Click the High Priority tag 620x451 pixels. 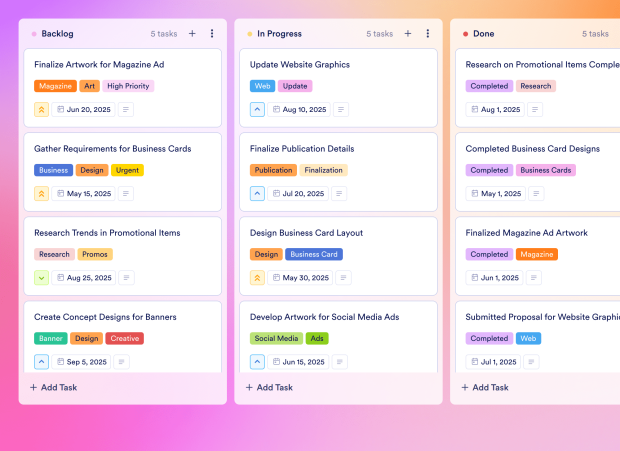point(128,86)
